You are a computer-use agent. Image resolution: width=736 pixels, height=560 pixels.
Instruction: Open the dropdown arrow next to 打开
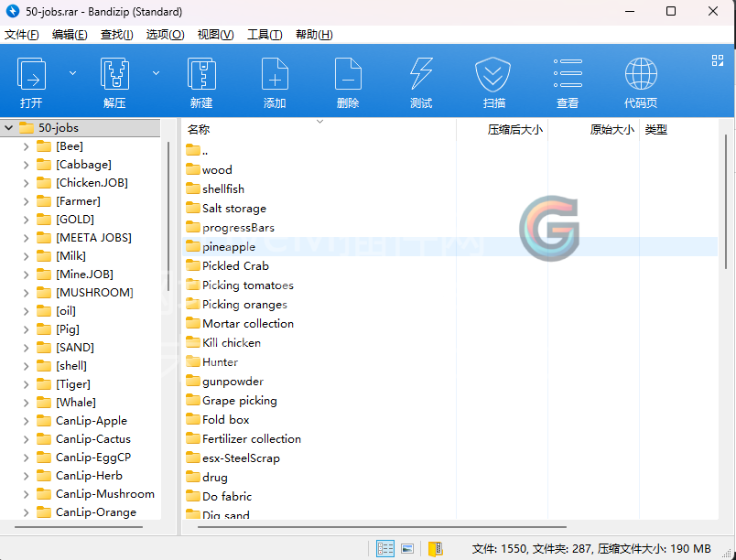point(73,73)
